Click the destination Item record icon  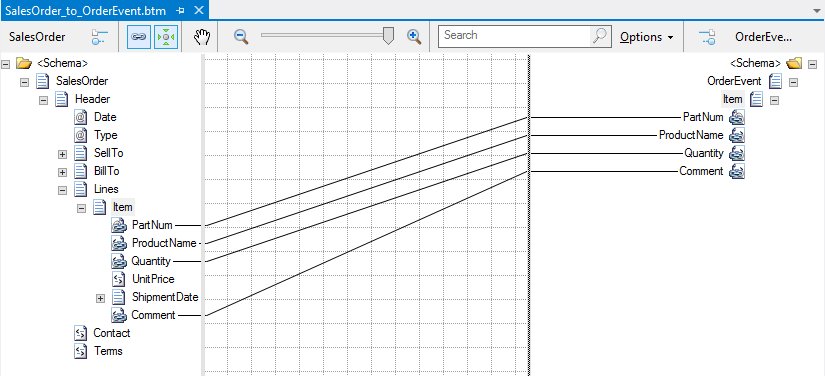(756, 99)
